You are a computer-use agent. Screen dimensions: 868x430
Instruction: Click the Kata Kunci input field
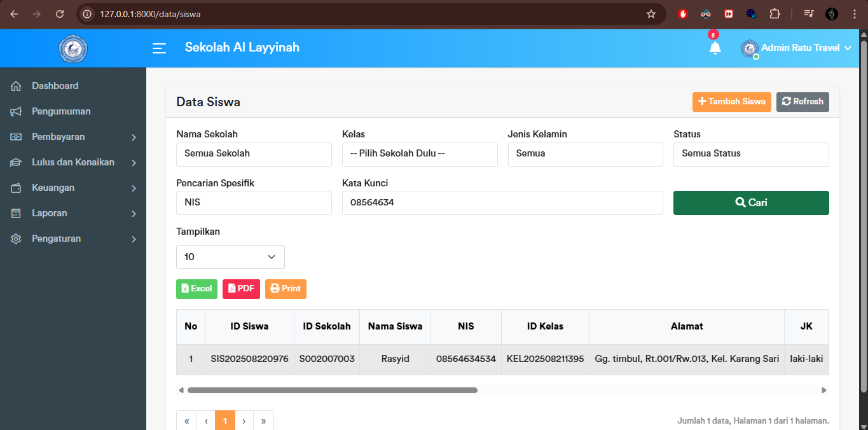[x=502, y=203]
